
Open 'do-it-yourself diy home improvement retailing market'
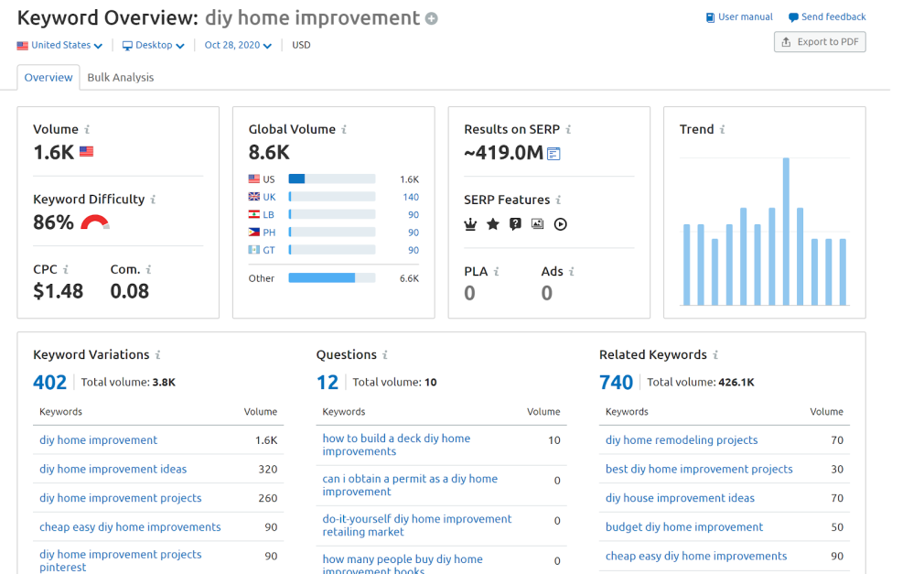pos(416,525)
